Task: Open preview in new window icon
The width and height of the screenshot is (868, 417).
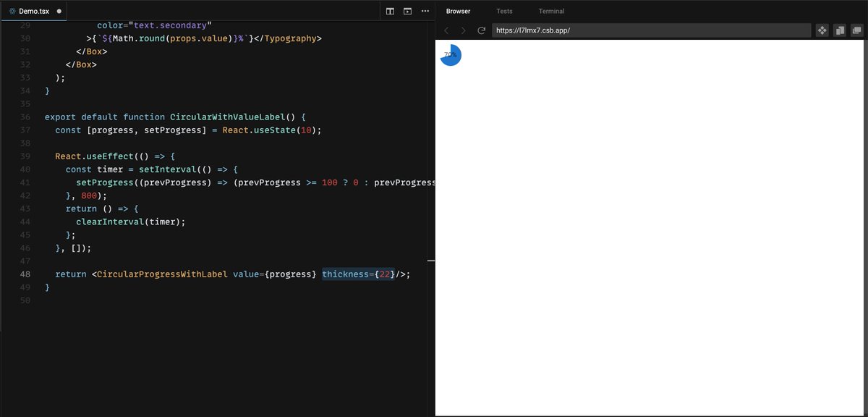Action: pyautogui.click(x=857, y=30)
